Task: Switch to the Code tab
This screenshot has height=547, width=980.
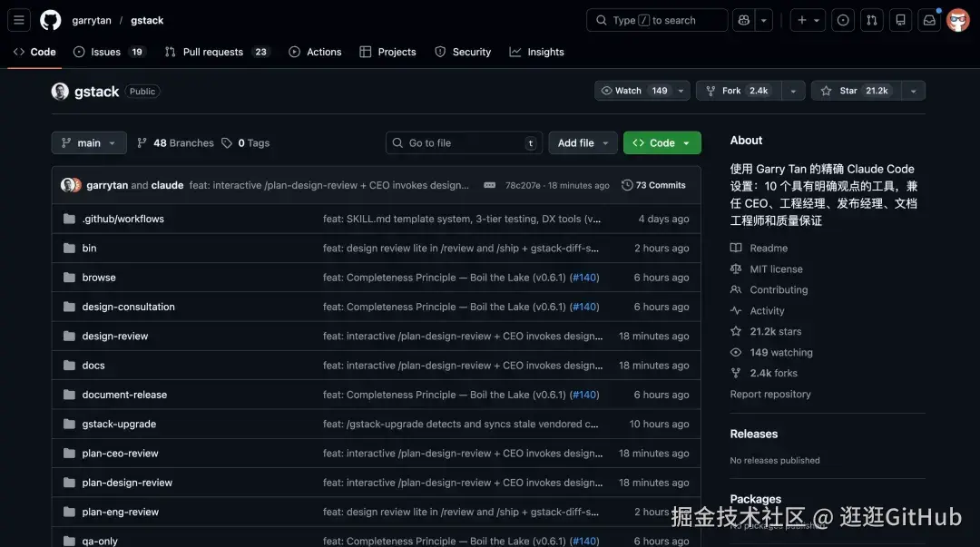Action: tap(34, 52)
